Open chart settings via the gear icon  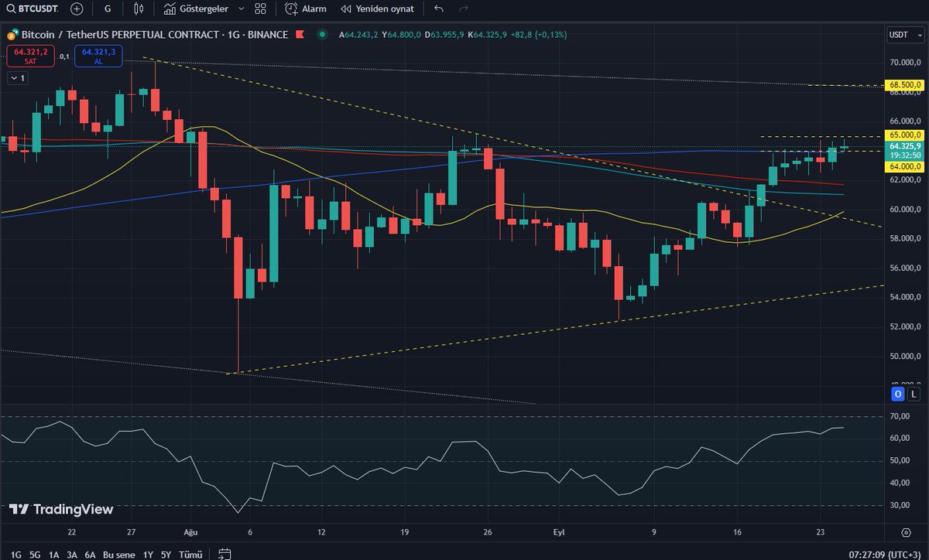906,531
